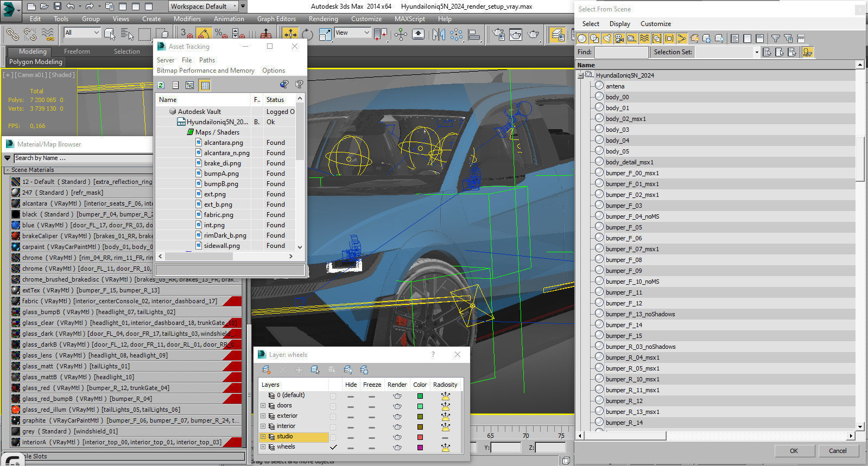The image size is (868, 466).
Task: Click the Status column header in Asset Tracking
Action: [279, 100]
